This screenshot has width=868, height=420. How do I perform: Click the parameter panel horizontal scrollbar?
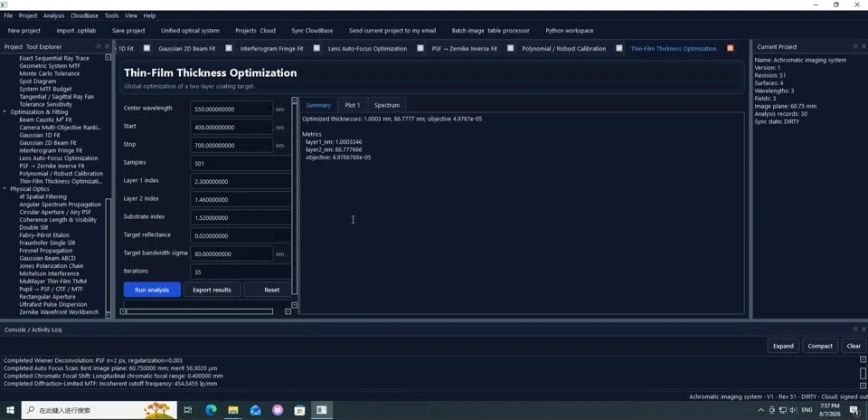tap(200, 311)
